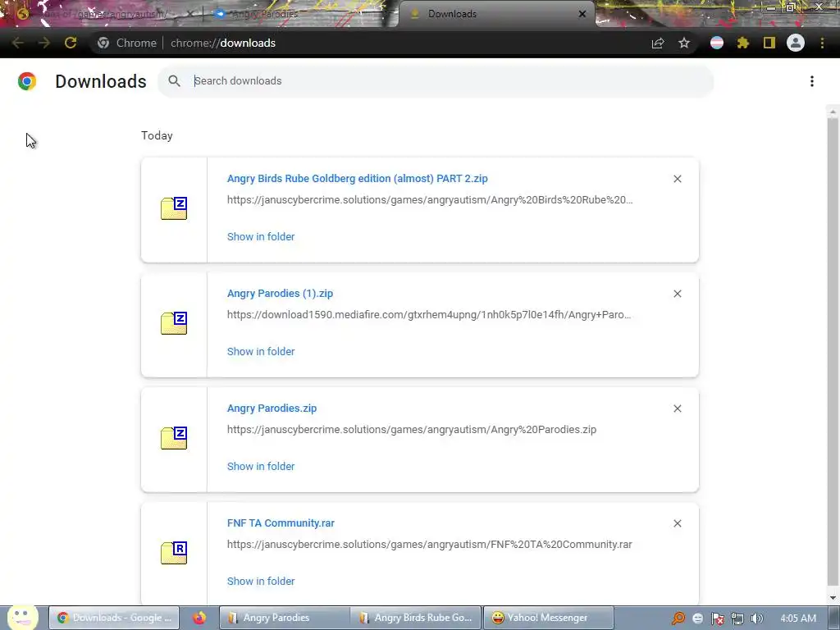Remove FNF TA Community.rar from list
This screenshot has height=630, width=840.
(677, 523)
